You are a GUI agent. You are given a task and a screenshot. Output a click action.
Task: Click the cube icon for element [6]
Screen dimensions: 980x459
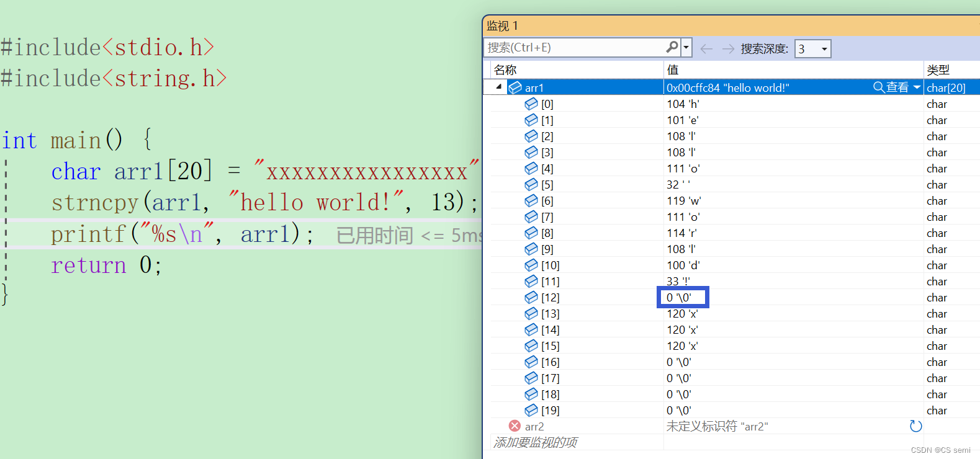[x=531, y=200]
